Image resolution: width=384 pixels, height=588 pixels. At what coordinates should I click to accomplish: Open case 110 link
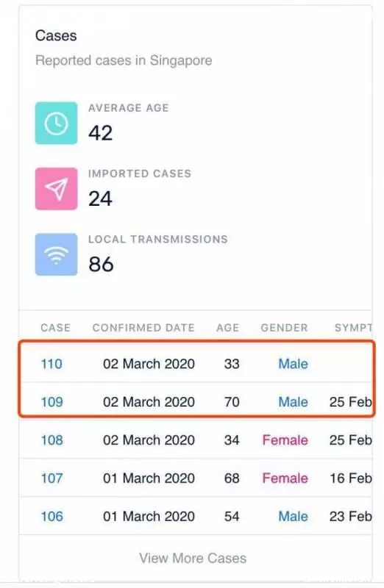click(x=51, y=364)
